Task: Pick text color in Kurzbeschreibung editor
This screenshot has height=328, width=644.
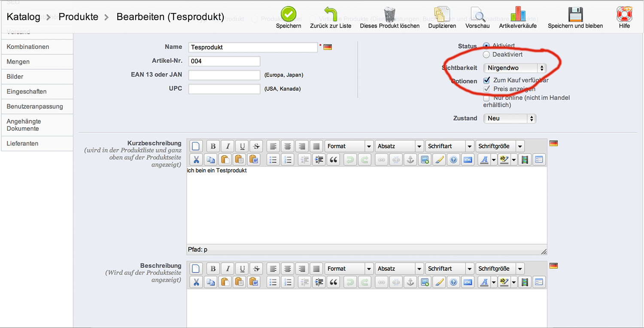Action: click(x=484, y=160)
